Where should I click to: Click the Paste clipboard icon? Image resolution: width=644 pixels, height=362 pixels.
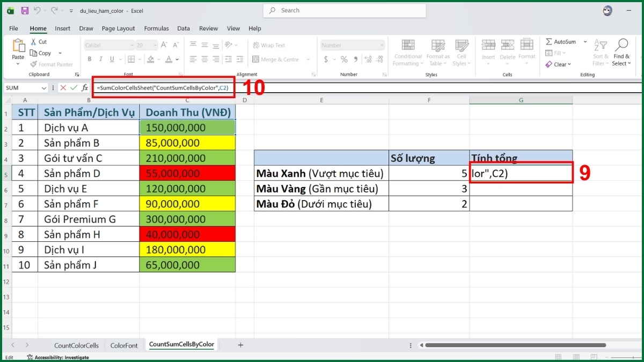click(18, 48)
